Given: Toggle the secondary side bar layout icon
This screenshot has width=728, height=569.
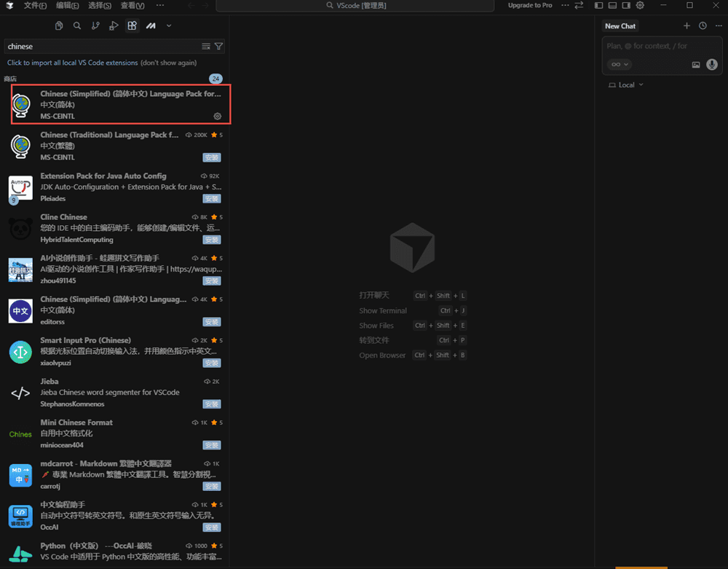Looking at the screenshot, I should pos(626,5).
